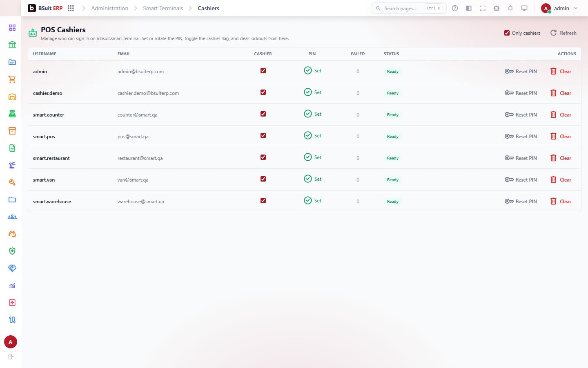
Task: Reset PIN for cashier.demo
Action: [521, 93]
